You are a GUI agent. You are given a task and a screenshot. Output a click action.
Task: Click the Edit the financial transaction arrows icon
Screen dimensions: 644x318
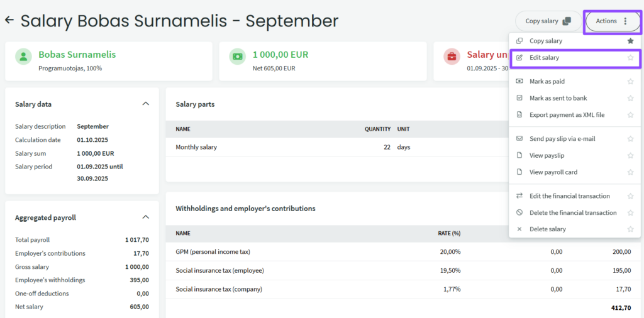click(519, 196)
